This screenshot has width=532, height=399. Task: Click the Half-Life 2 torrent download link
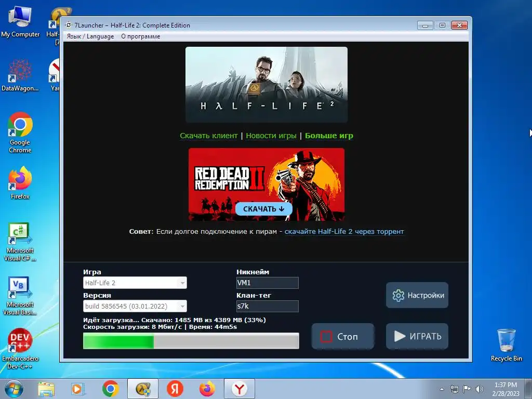point(344,232)
